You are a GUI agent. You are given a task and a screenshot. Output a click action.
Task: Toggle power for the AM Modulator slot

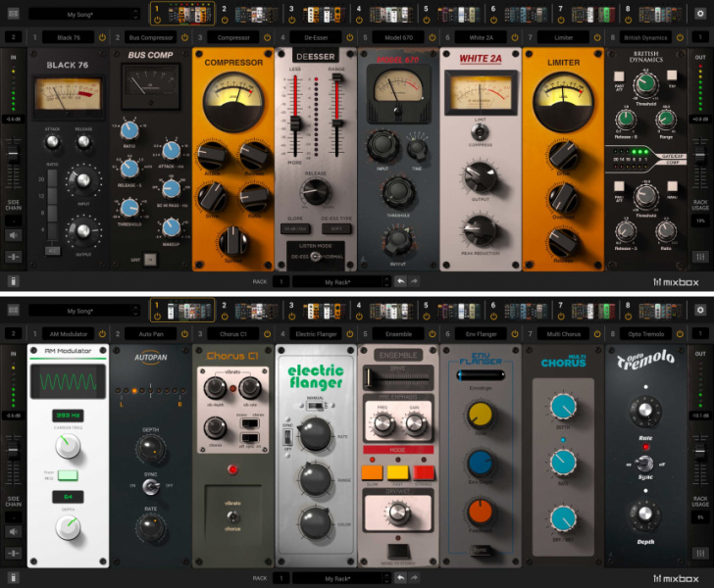pos(102,333)
